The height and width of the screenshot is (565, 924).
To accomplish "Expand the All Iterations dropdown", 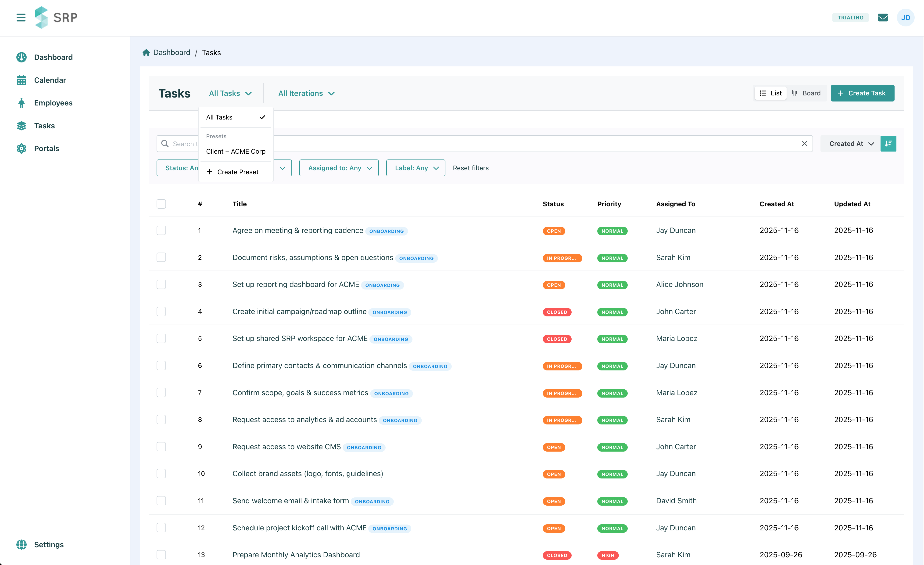I will [306, 93].
